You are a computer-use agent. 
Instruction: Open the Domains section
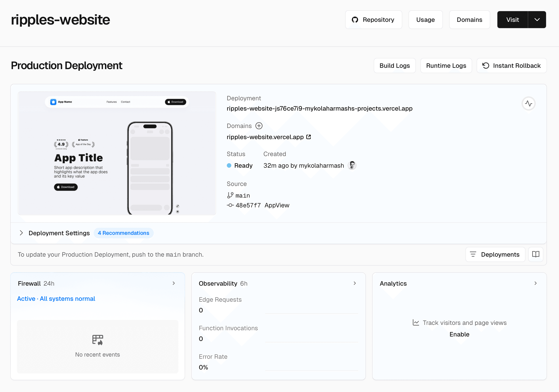pos(469,20)
